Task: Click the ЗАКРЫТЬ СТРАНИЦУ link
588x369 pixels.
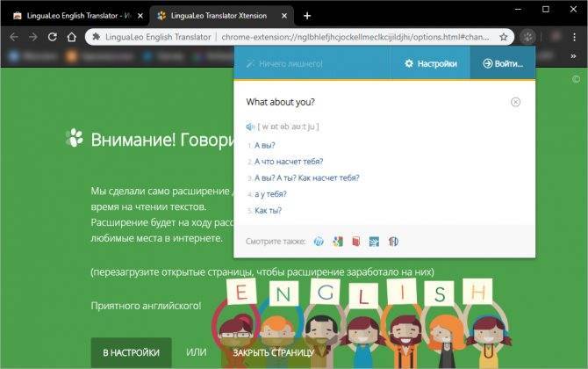Action: [273, 352]
